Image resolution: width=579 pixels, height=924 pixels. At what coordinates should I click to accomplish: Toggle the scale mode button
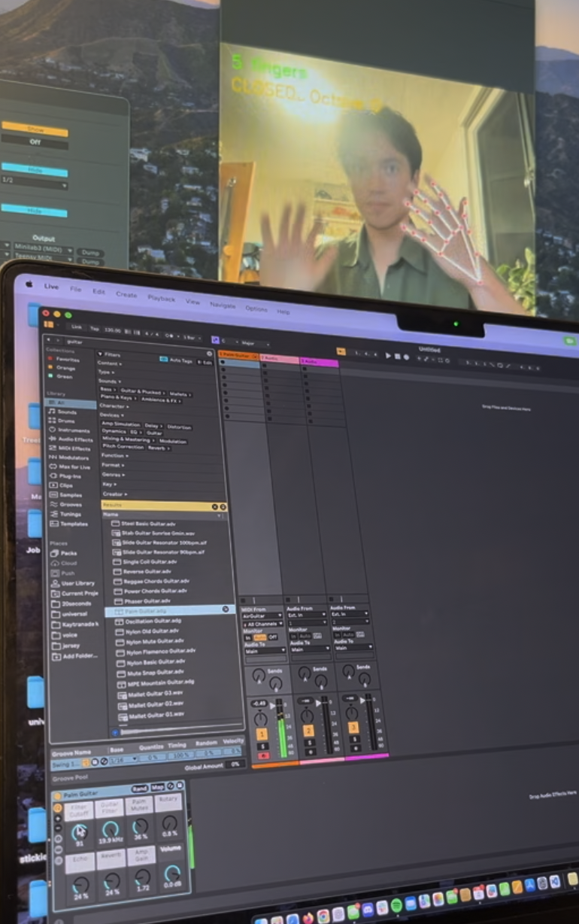tap(215, 341)
